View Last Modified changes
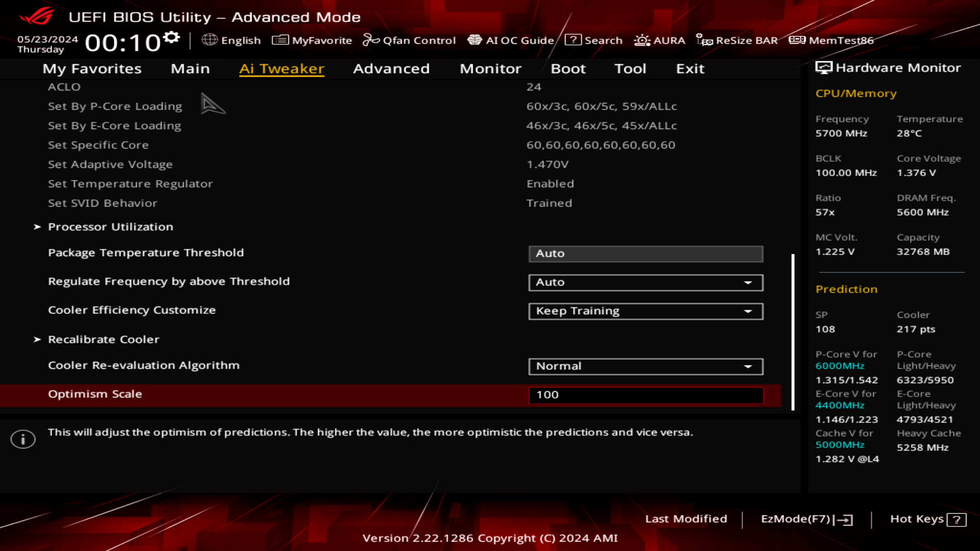Viewport: 980px width, 551px height. [687, 519]
